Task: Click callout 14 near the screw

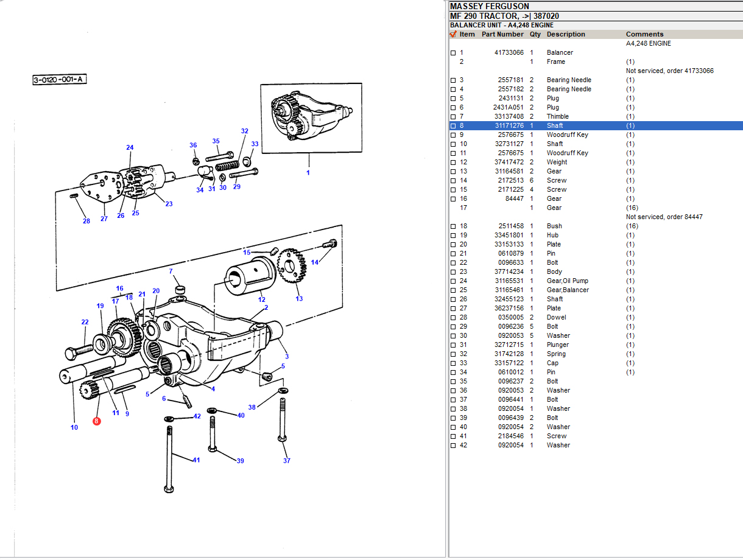Action: click(314, 262)
